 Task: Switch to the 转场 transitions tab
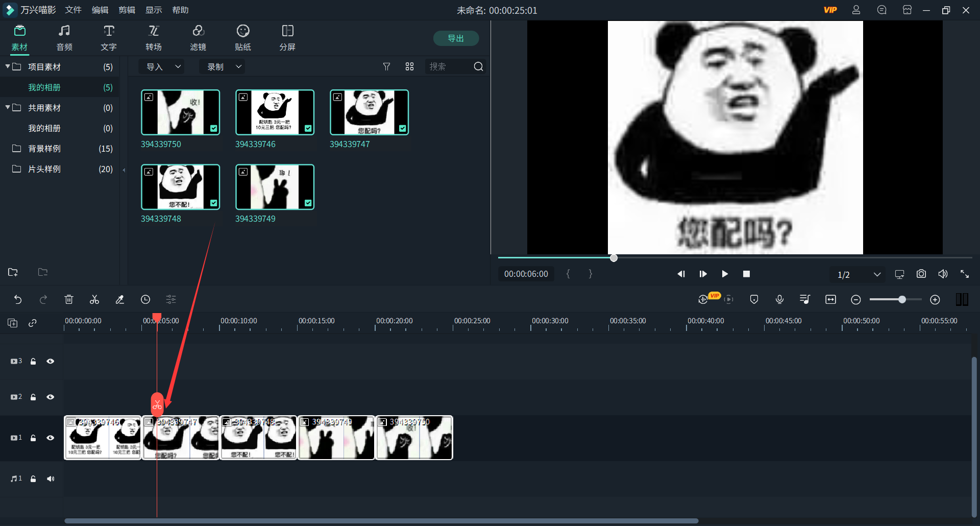pos(153,38)
